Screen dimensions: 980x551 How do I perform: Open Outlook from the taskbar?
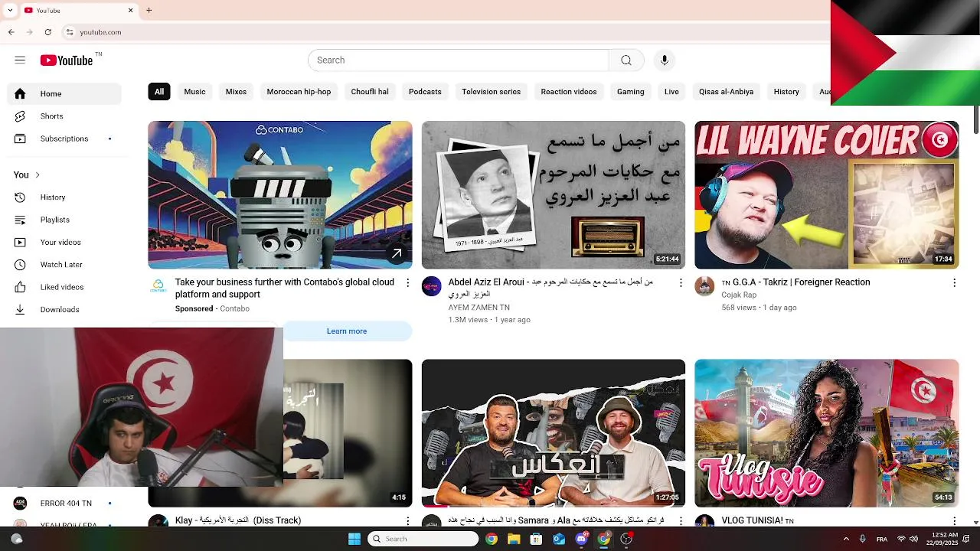point(559,539)
